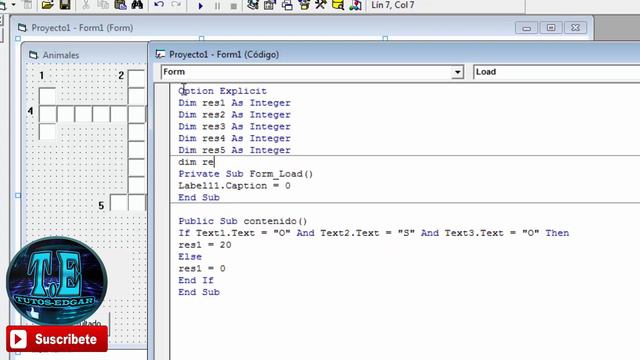Viewport: 640px width, 360px height.
Task: Click the Cut scissors icon
Action: [86, 5]
